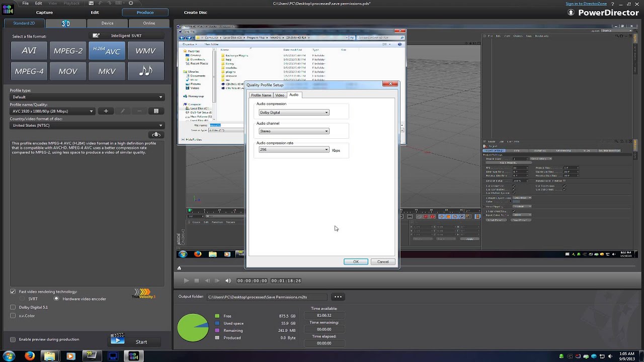The width and height of the screenshot is (644, 362).
Task: Click the cloud profile download icon
Action: click(x=156, y=135)
